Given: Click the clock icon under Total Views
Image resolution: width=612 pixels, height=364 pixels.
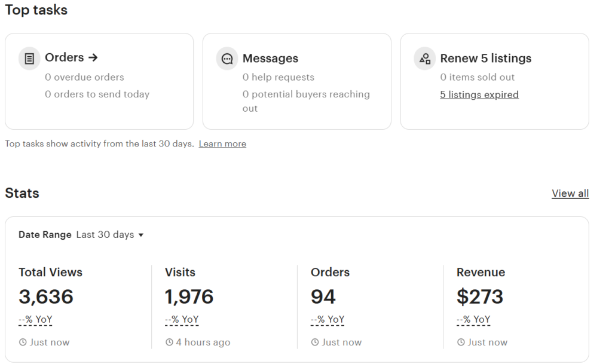Looking at the screenshot, I should click(23, 342).
